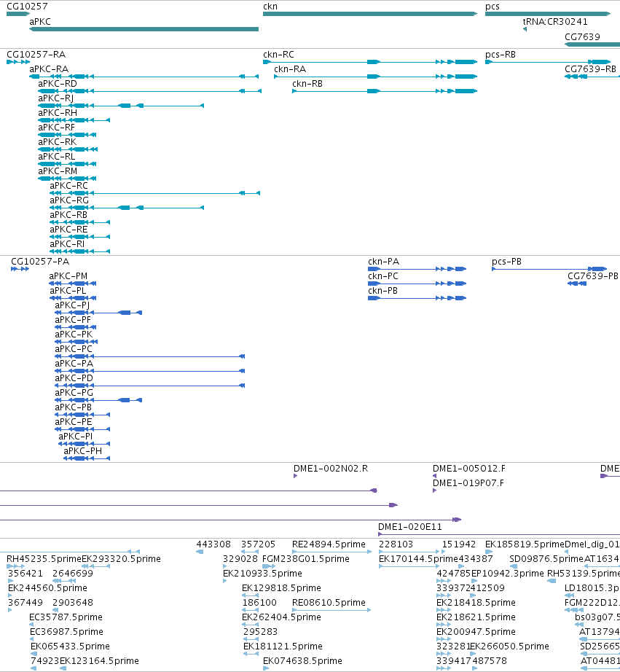The image size is (620, 672).
Task: Select the ckn-RC transcript label
Action: click(278, 55)
